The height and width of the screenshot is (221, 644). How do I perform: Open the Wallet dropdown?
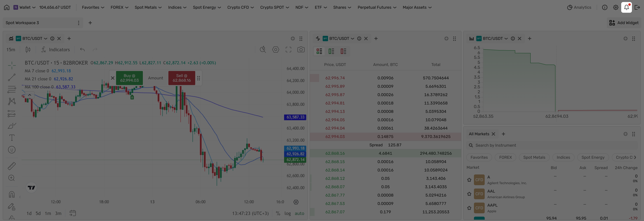click(x=24, y=7)
